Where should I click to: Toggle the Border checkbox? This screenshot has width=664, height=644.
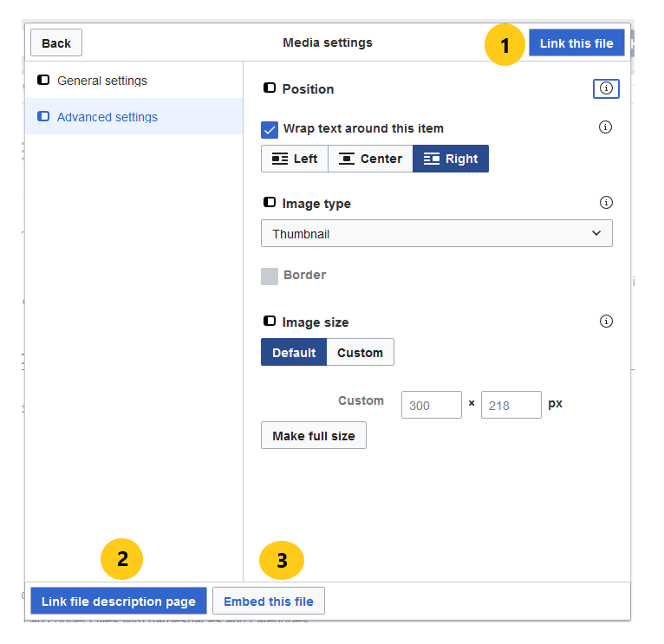pyautogui.click(x=270, y=276)
